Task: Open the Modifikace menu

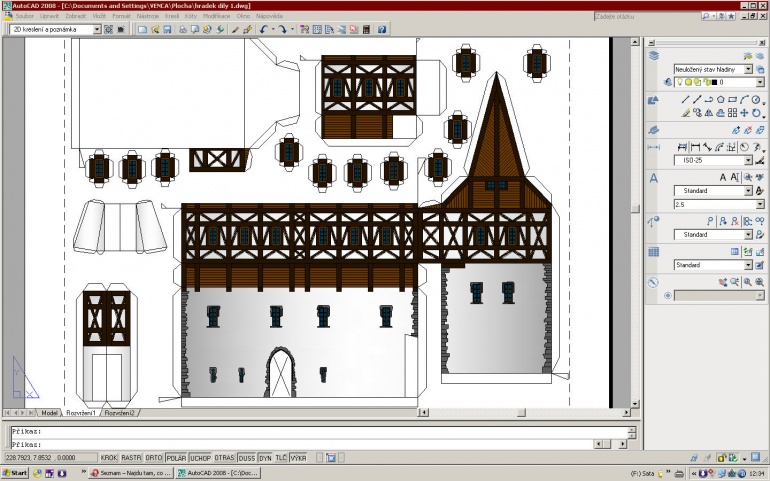Action: [x=217, y=16]
